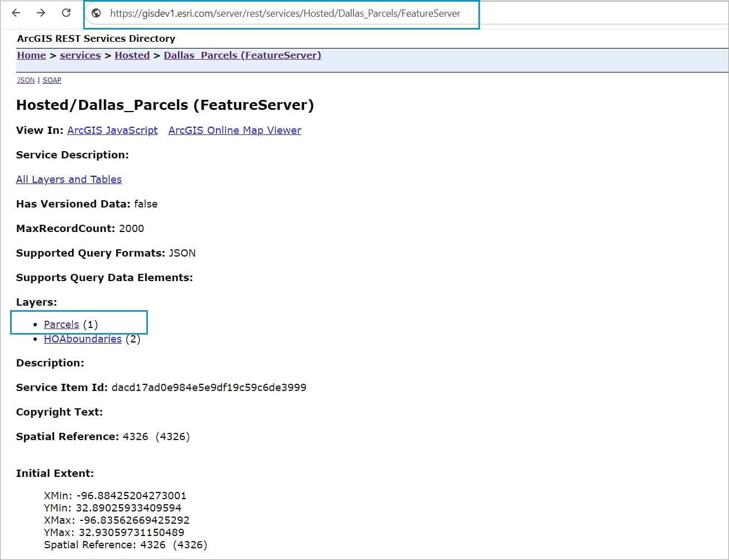Click the Service Description label

pyautogui.click(x=73, y=155)
